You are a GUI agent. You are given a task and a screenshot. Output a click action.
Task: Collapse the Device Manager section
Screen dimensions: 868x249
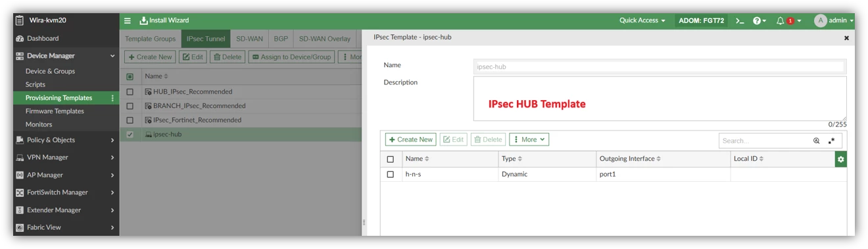[112, 56]
